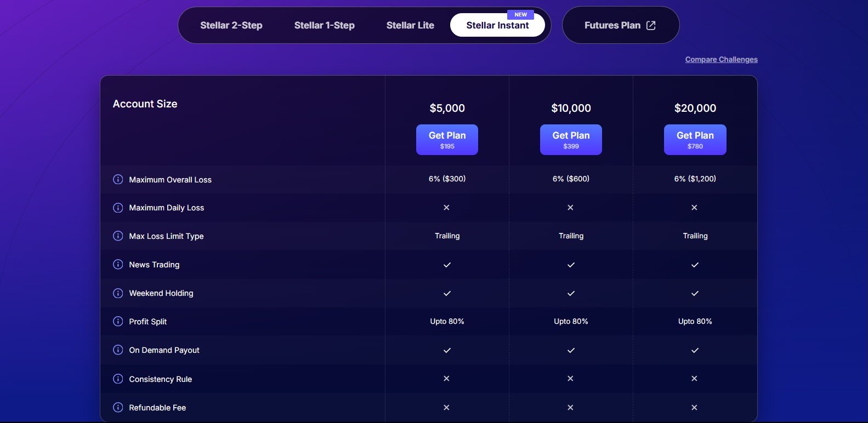Click Upto 80% under $10,000 column
The image size is (868, 423).
coord(571,321)
